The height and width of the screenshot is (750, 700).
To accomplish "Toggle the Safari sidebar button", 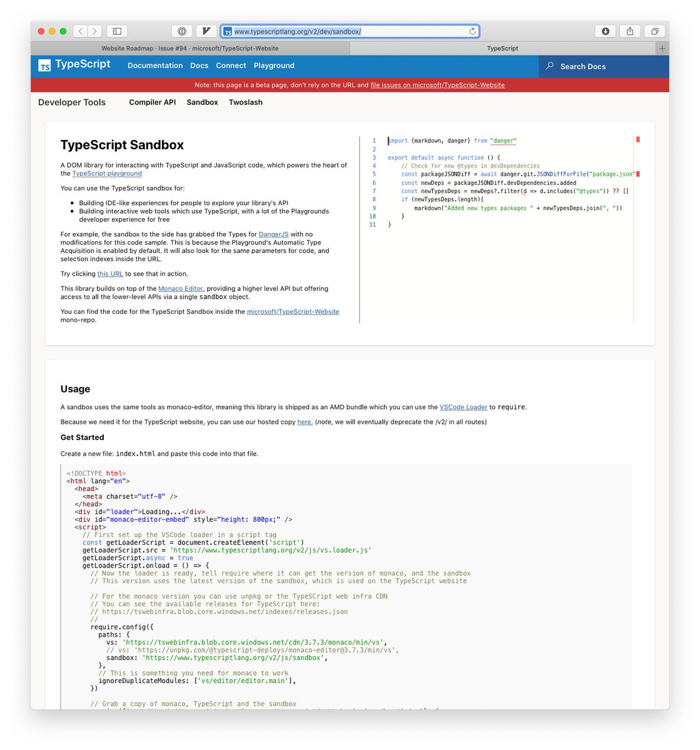I will tap(117, 31).
